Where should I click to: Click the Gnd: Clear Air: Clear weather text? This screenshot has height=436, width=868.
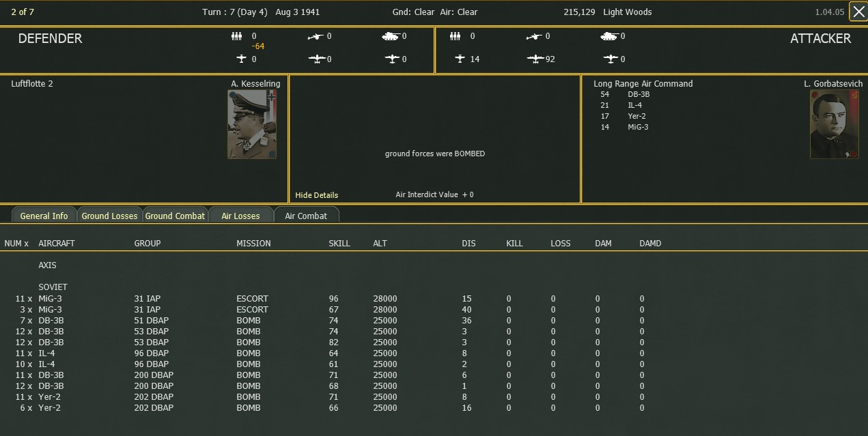(435, 12)
